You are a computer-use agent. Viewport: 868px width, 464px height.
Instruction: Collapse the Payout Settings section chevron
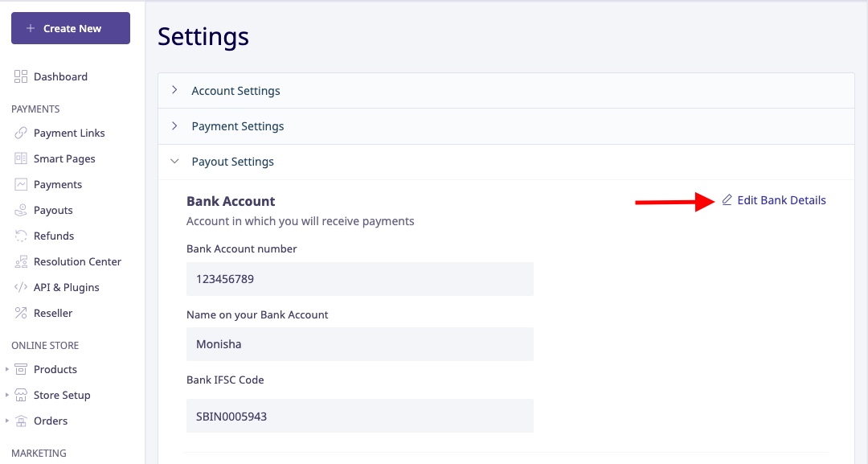point(174,161)
